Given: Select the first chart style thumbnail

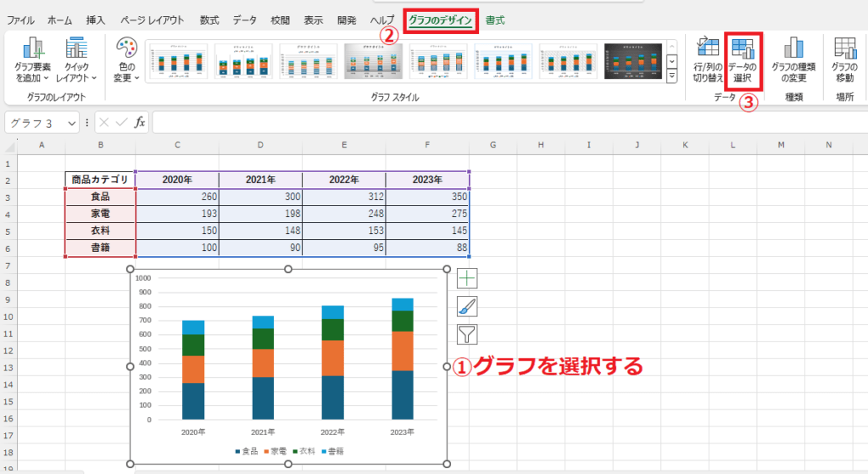Looking at the screenshot, I should click(x=178, y=61).
